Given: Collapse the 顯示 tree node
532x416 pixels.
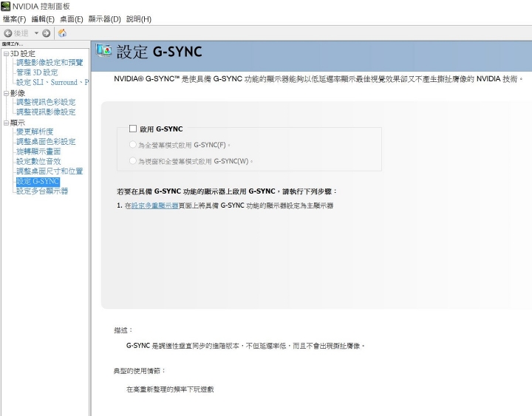Looking at the screenshot, I should point(6,123).
